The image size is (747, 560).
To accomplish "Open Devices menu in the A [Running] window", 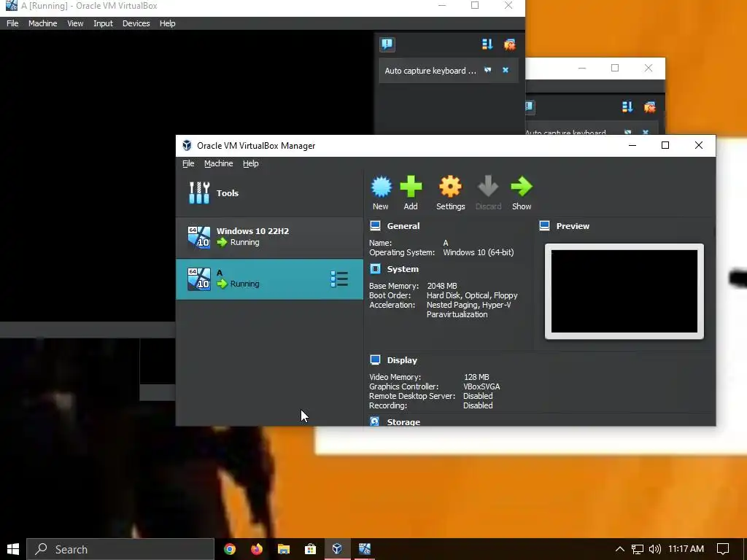I will coord(136,23).
